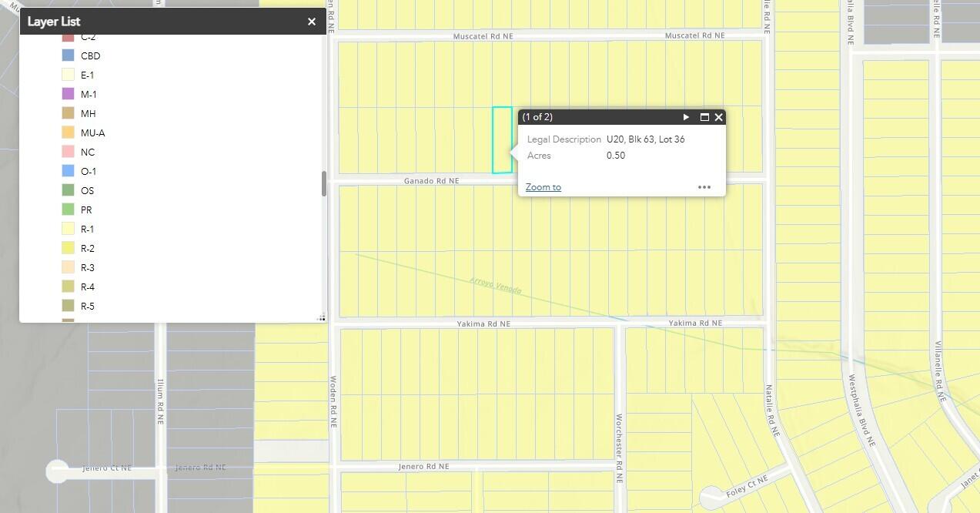Click the OS green legend swatch

[69, 190]
